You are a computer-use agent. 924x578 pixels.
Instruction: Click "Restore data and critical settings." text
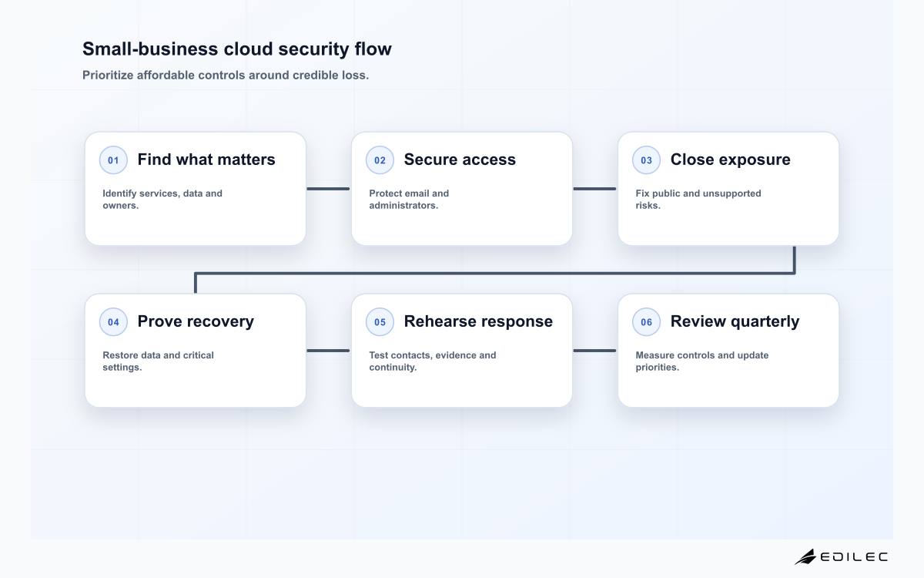[x=158, y=361]
